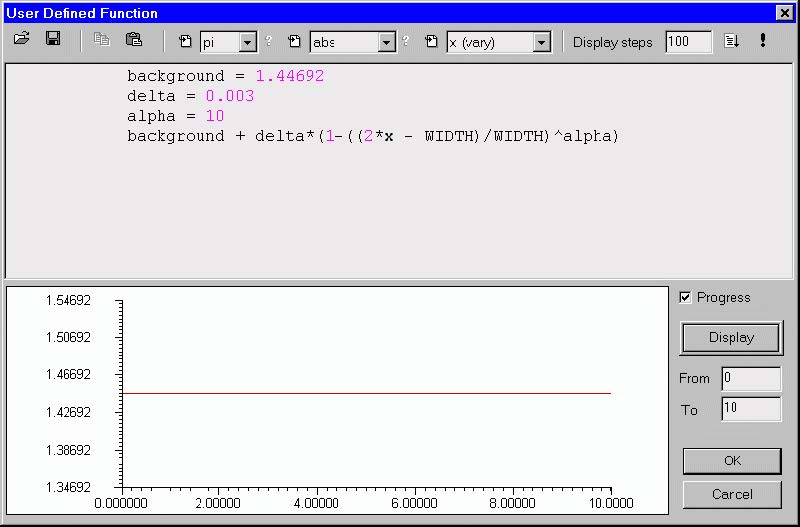The image size is (800, 527).
Task: Click the 'alpha = 10' line in editor
Action: [176, 116]
